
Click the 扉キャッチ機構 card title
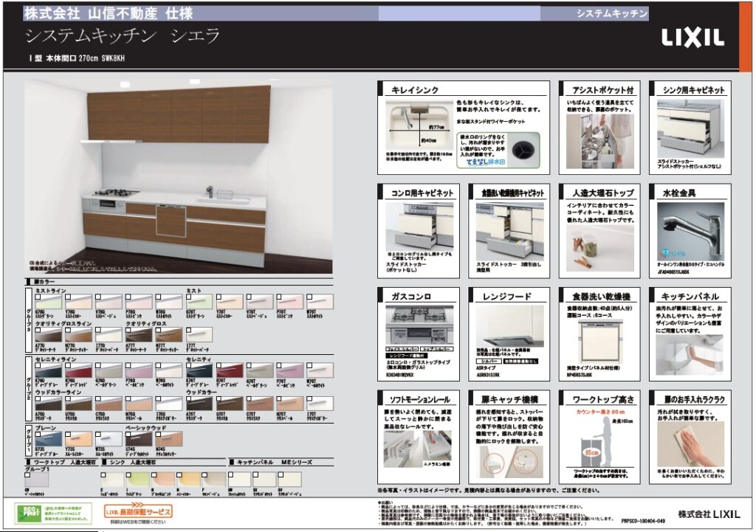coord(509,399)
